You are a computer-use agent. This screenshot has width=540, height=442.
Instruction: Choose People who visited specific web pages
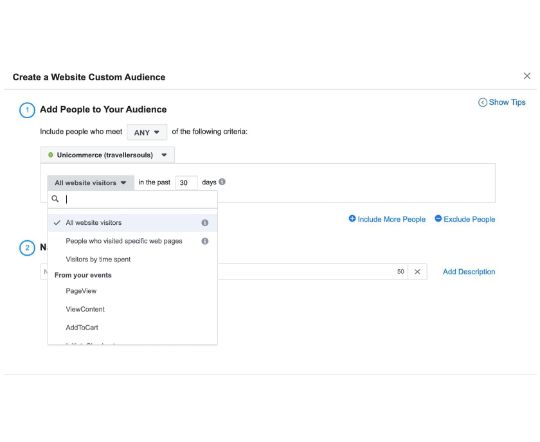[x=132, y=241]
